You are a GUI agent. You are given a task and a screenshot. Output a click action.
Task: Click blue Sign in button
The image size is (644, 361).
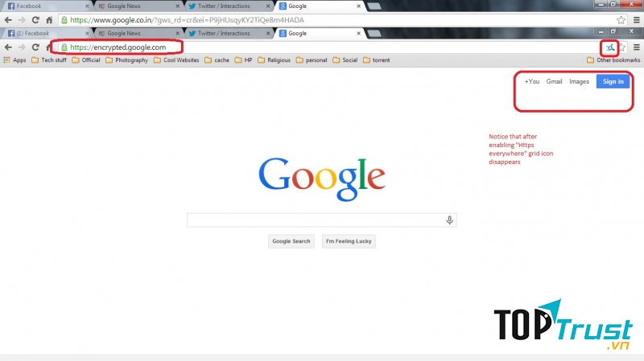(613, 81)
